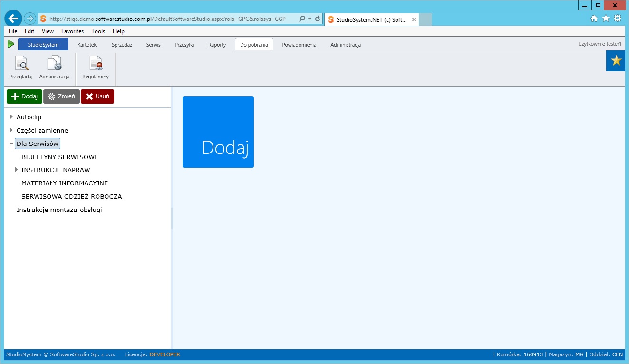Select INSTRUKCJE NAPRAW item

(x=56, y=170)
